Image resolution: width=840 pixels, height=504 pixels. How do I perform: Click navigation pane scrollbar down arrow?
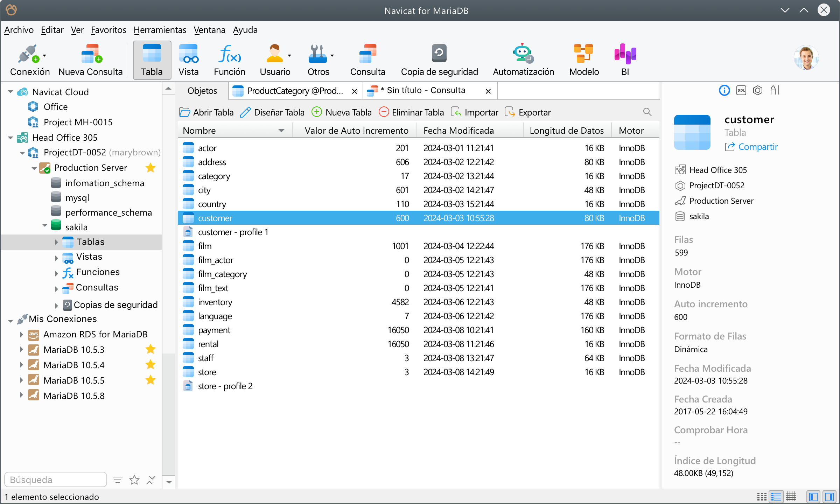[169, 482]
